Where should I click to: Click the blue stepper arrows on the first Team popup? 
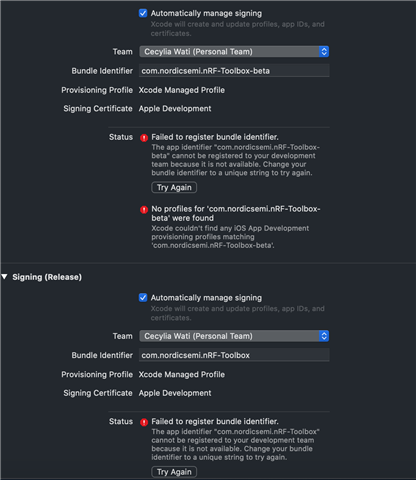pos(324,51)
